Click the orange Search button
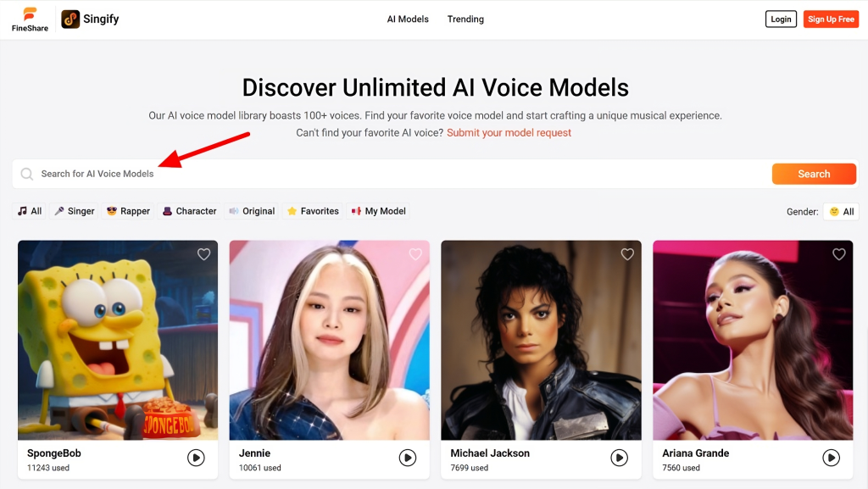Viewport: 868px width, 489px height. [x=814, y=175]
